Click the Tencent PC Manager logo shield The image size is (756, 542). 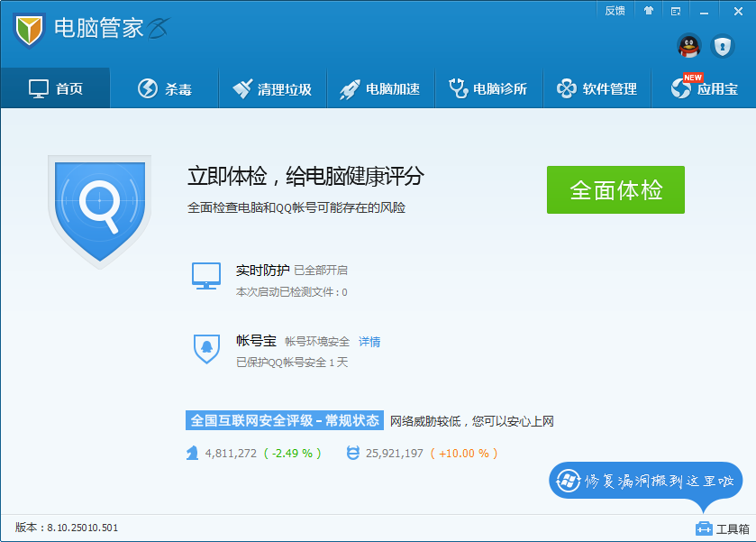(x=30, y=31)
